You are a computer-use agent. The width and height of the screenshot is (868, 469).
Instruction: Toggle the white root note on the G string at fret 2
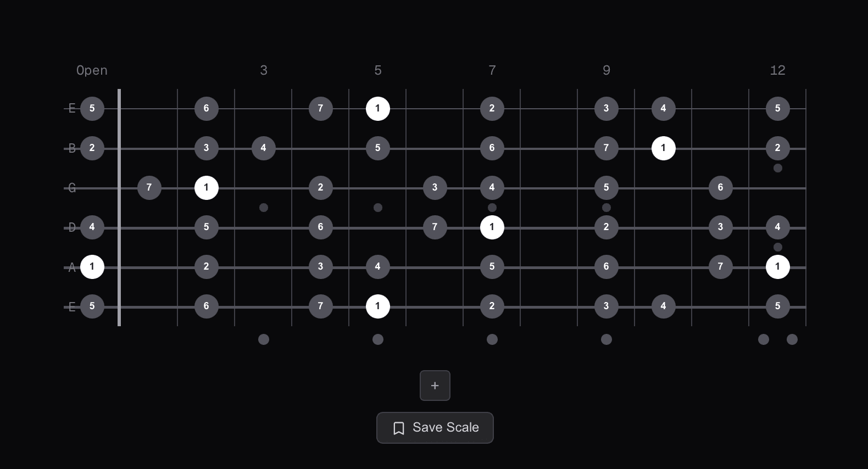(206, 187)
